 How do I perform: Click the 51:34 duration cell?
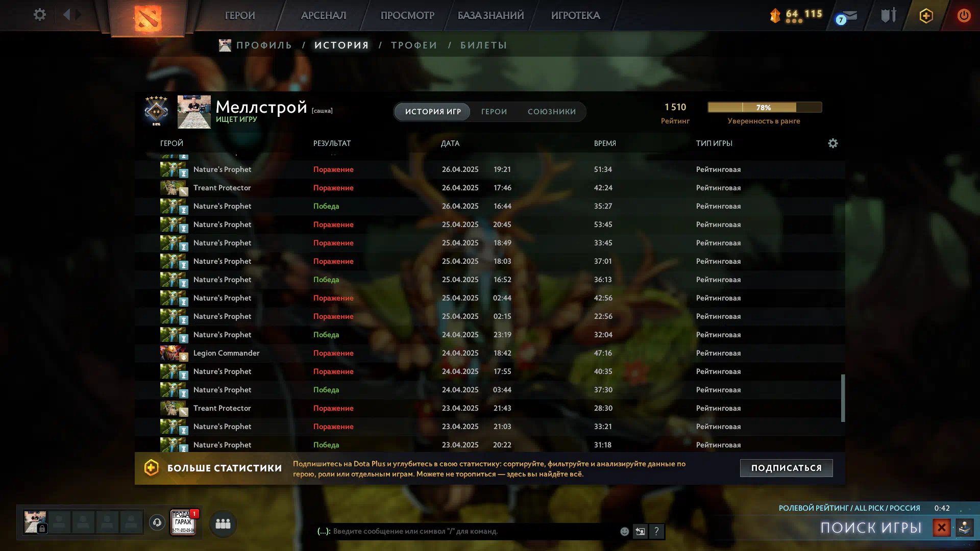click(x=603, y=169)
